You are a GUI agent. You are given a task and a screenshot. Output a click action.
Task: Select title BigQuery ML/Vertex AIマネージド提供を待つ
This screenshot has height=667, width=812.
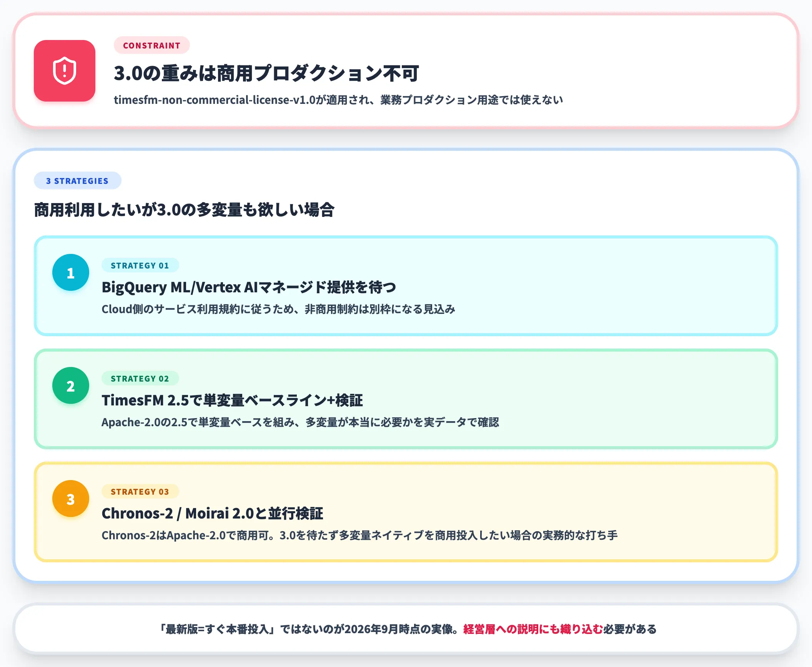click(x=249, y=287)
